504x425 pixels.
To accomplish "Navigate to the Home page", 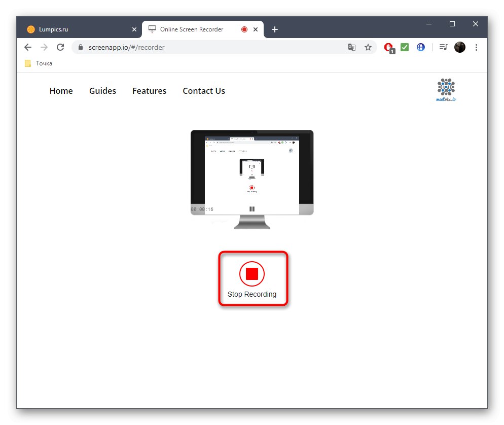I will click(x=61, y=91).
